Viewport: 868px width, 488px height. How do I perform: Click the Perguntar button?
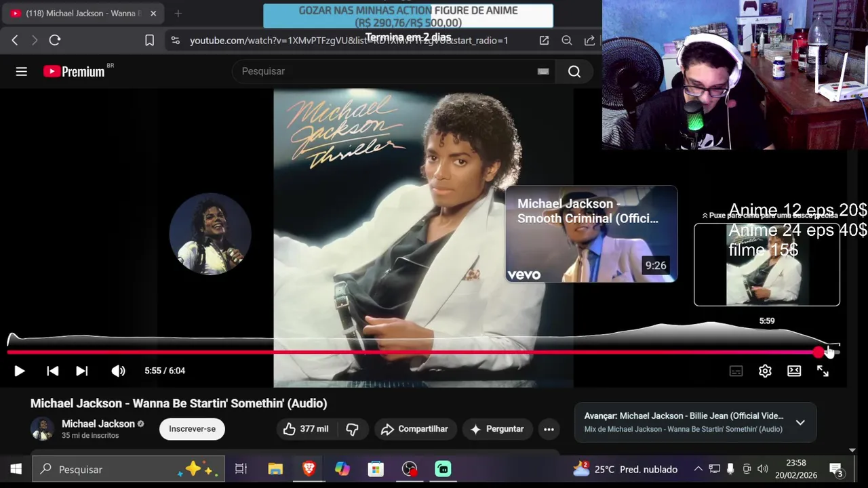pyautogui.click(x=498, y=429)
